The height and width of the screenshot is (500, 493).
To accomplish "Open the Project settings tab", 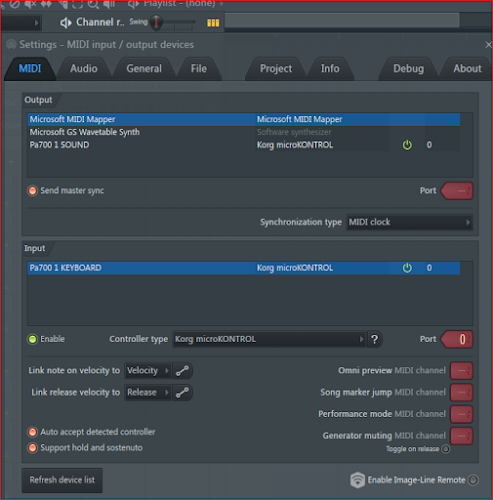I will (x=276, y=69).
